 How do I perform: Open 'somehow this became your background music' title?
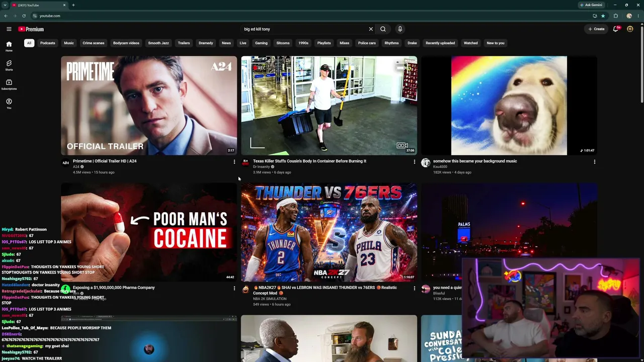pos(475,161)
